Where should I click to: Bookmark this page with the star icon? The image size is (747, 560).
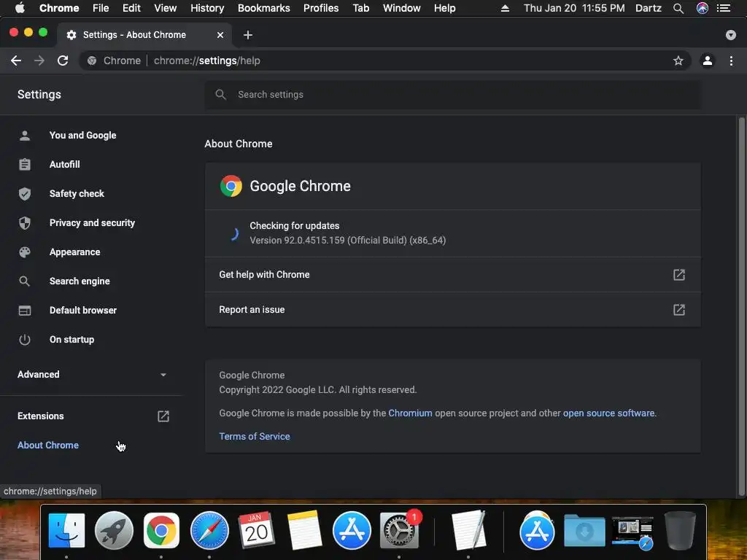click(x=678, y=61)
